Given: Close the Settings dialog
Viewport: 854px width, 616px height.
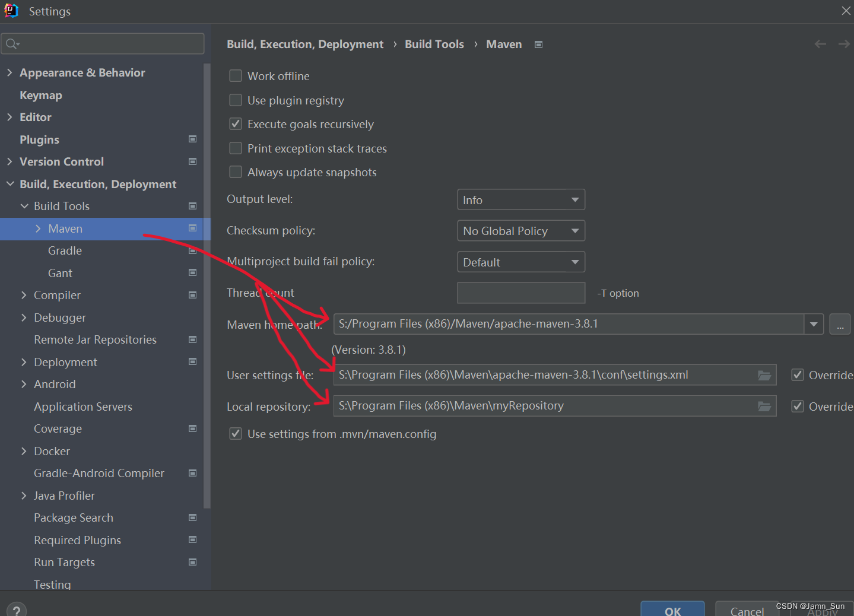Looking at the screenshot, I should (x=846, y=11).
